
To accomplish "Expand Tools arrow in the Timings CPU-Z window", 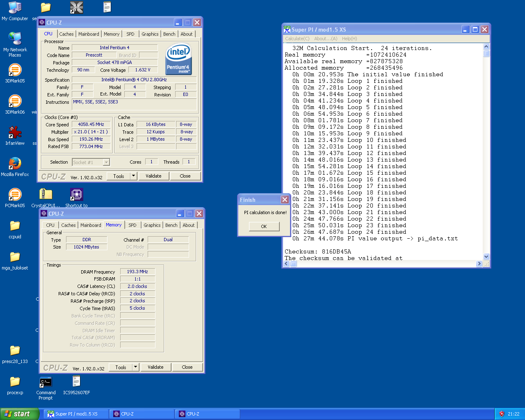I will [135, 367].
